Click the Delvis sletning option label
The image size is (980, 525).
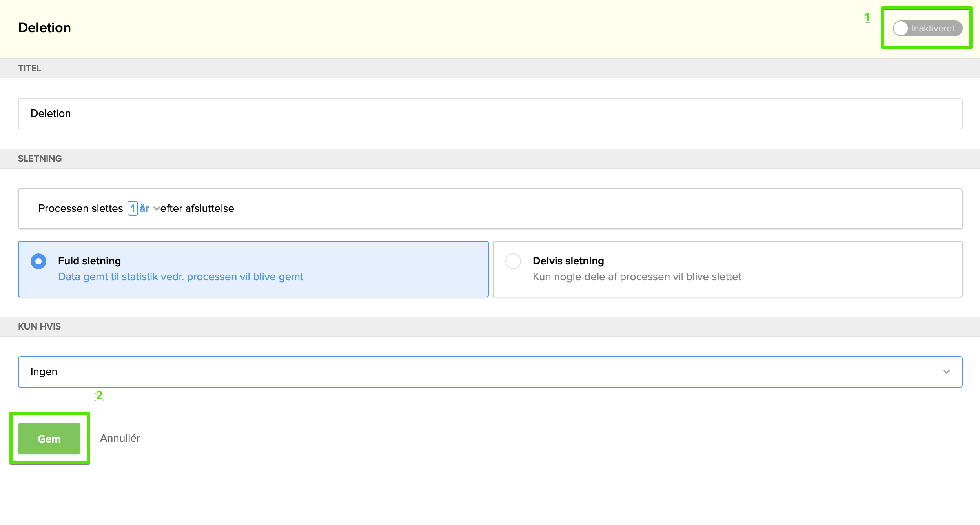(x=568, y=261)
